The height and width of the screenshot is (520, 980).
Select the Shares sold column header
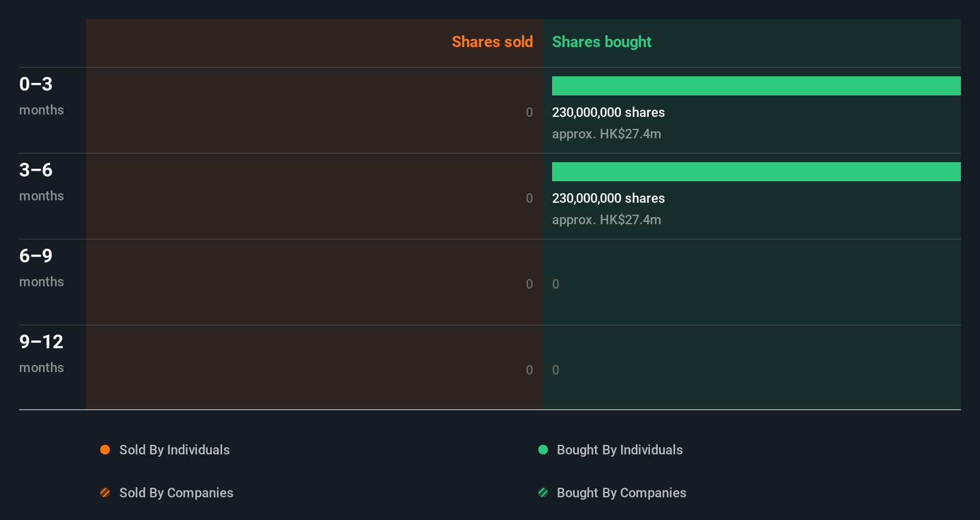pos(492,42)
